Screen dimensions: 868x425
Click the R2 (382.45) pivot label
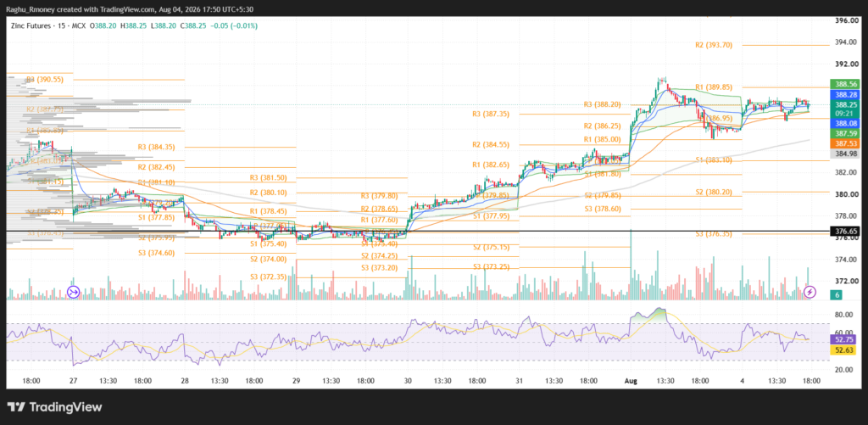pyautogui.click(x=156, y=167)
